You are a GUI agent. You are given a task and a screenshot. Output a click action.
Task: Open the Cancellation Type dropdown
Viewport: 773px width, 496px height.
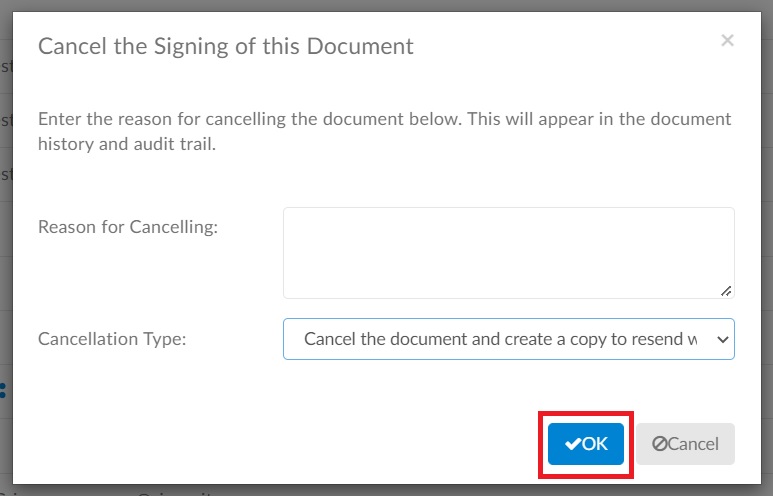(509, 339)
